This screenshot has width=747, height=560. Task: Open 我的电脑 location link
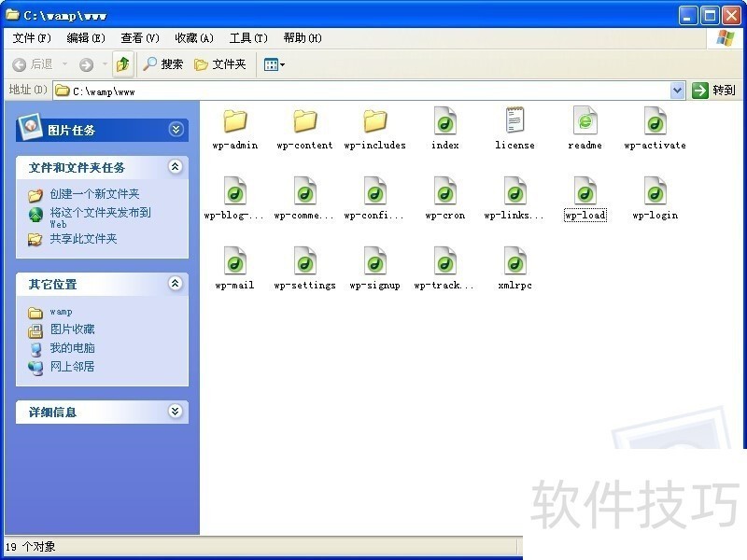(x=73, y=348)
